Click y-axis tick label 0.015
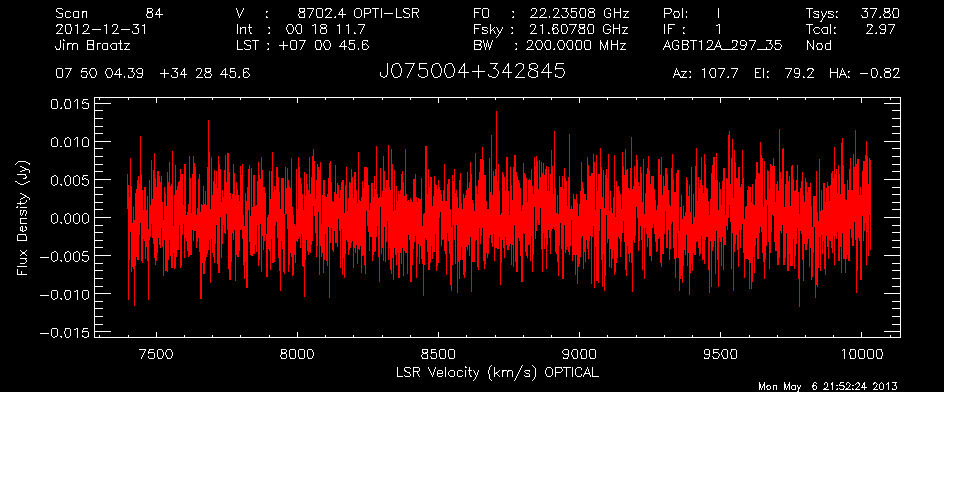This screenshot has width=962, height=490. (69, 104)
